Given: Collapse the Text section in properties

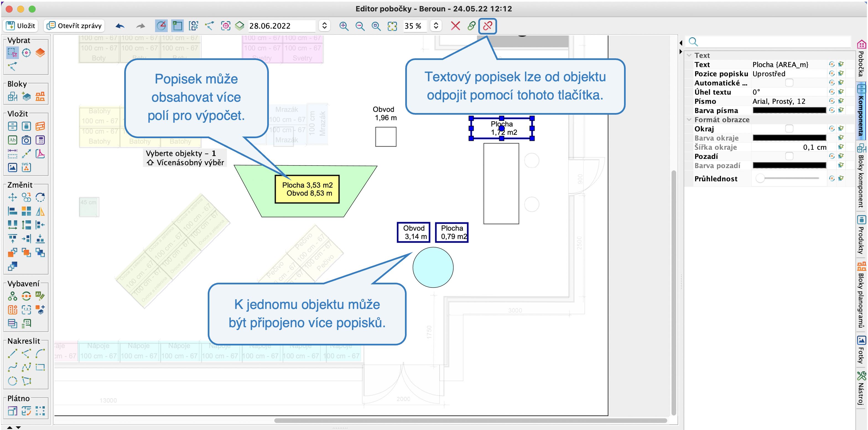Looking at the screenshot, I should click(x=689, y=55).
